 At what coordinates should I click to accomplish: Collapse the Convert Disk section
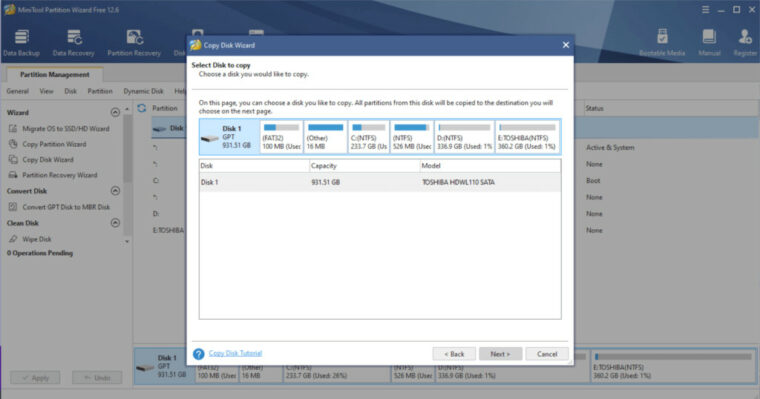coord(115,191)
